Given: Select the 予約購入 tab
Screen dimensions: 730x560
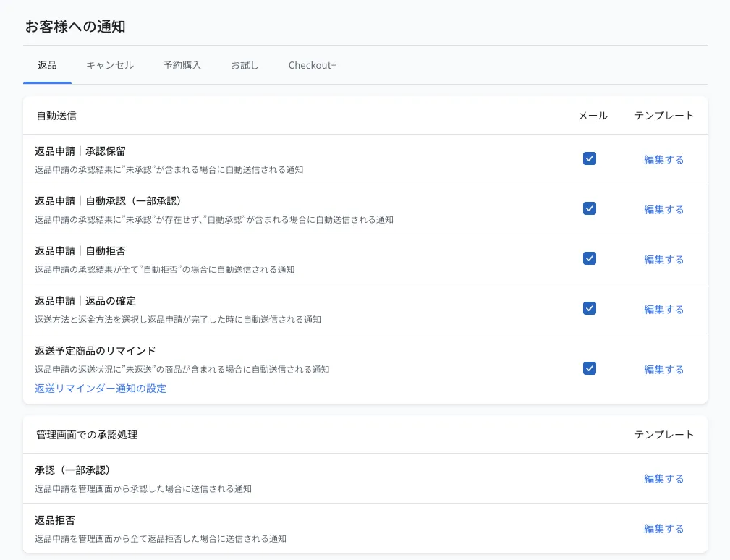Looking at the screenshot, I should 182,65.
